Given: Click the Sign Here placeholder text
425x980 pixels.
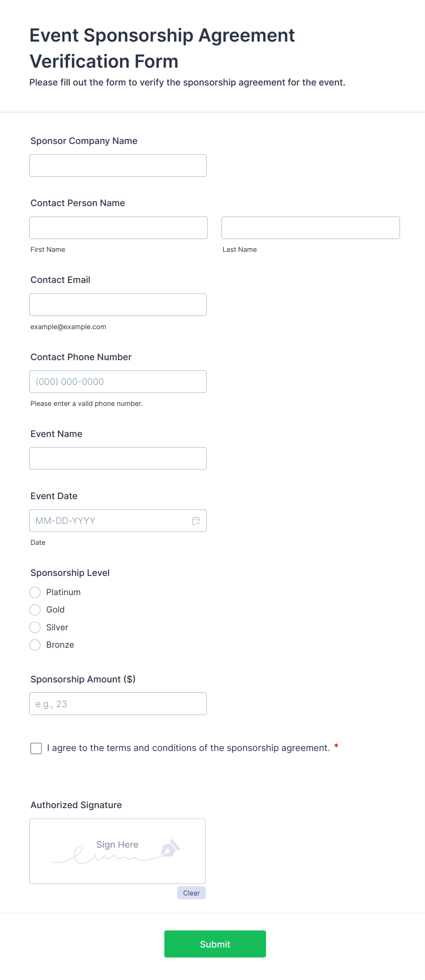Looking at the screenshot, I should (x=117, y=844).
